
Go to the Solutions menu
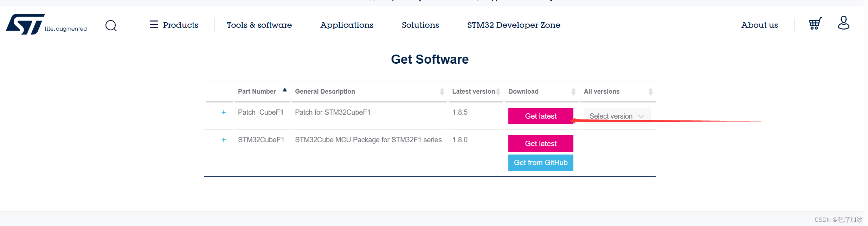(x=420, y=25)
